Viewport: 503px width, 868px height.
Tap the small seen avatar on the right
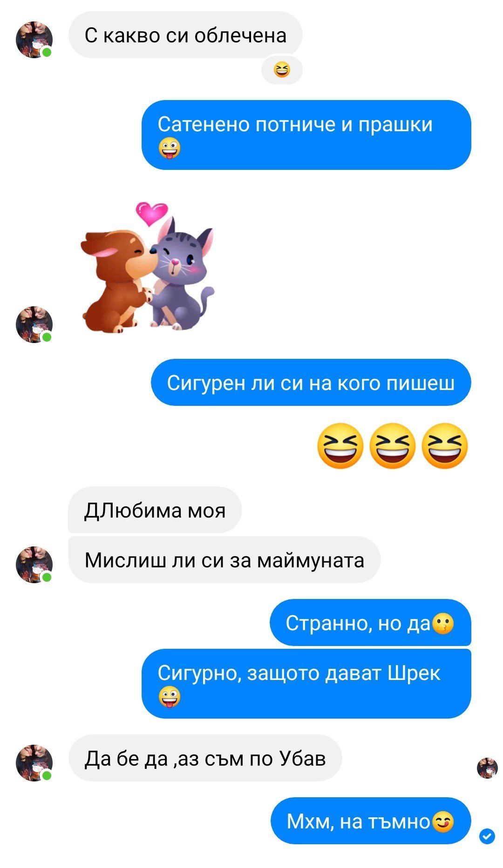(487, 768)
